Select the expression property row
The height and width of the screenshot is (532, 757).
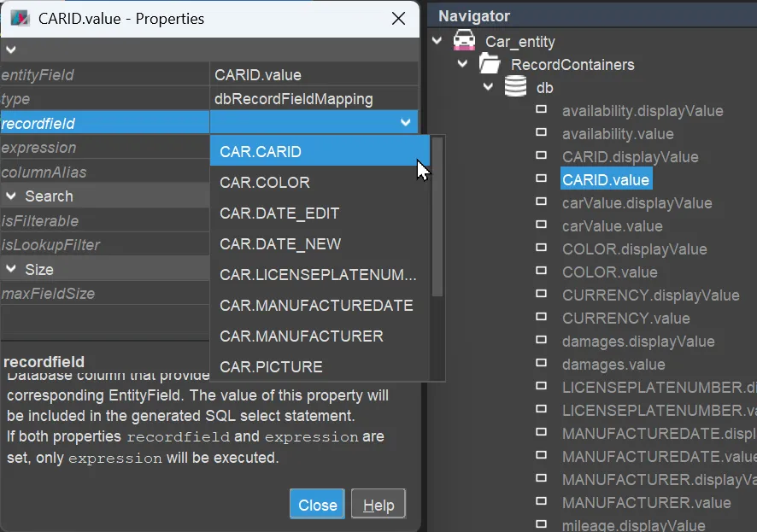coord(105,147)
